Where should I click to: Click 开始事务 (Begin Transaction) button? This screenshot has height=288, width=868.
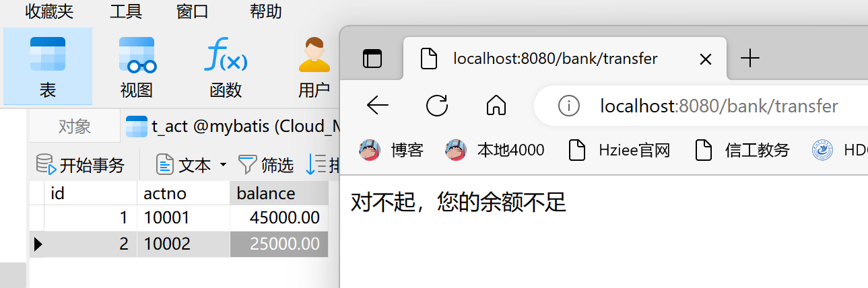pyautogui.click(x=81, y=164)
